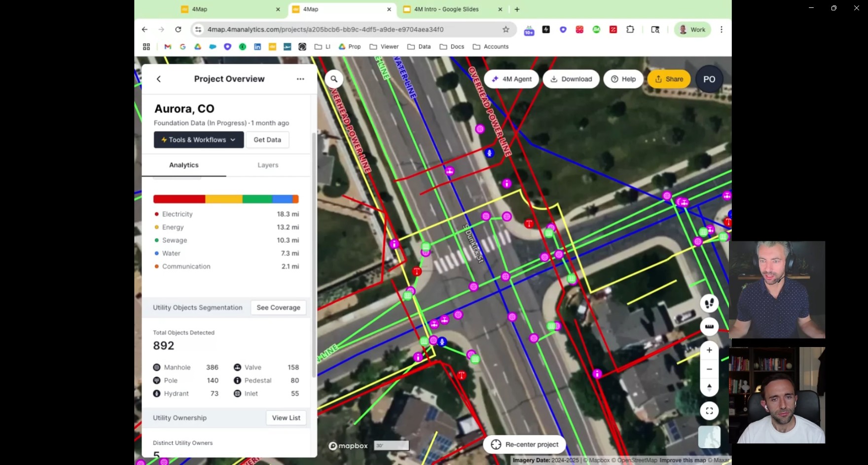Click the red T pole marker beside the crosswalk
The image size is (868, 465).
coord(417,271)
